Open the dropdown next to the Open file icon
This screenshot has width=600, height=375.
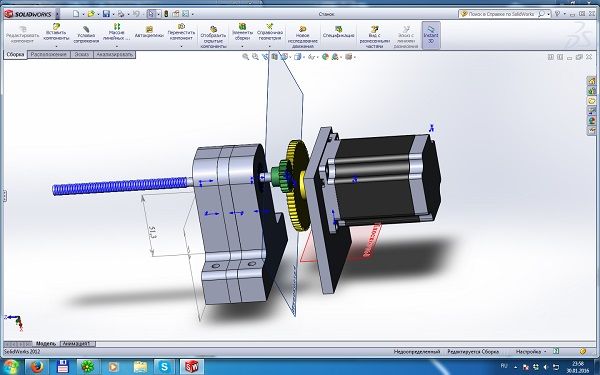(98, 15)
